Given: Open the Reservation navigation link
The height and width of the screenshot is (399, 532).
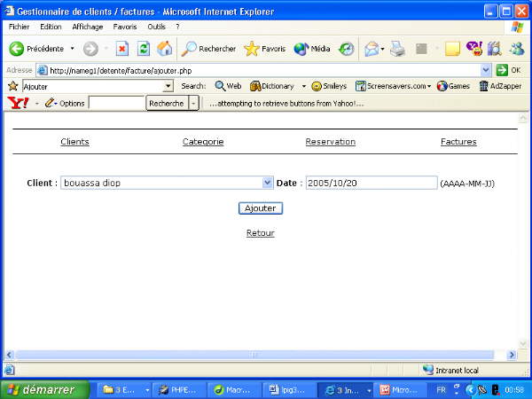Looking at the screenshot, I should point(330,142).
